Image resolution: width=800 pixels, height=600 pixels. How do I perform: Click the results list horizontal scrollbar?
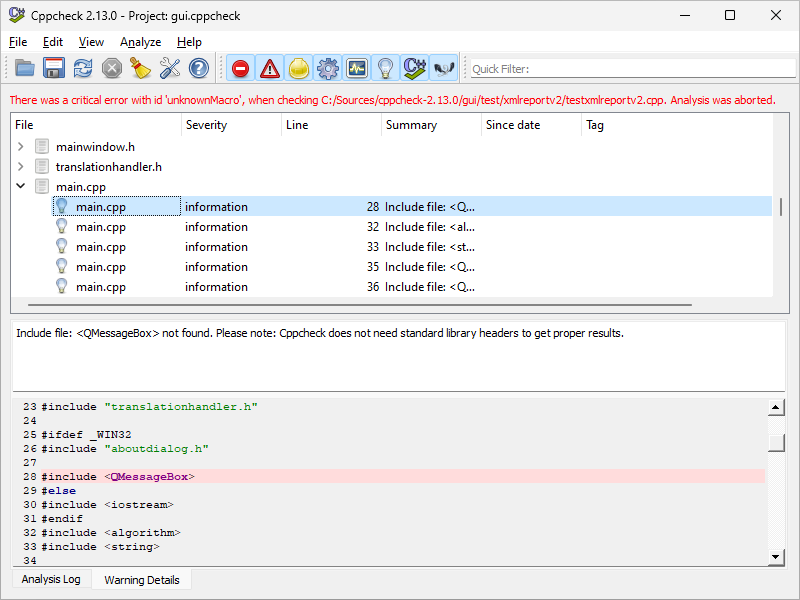coord(360,303)
